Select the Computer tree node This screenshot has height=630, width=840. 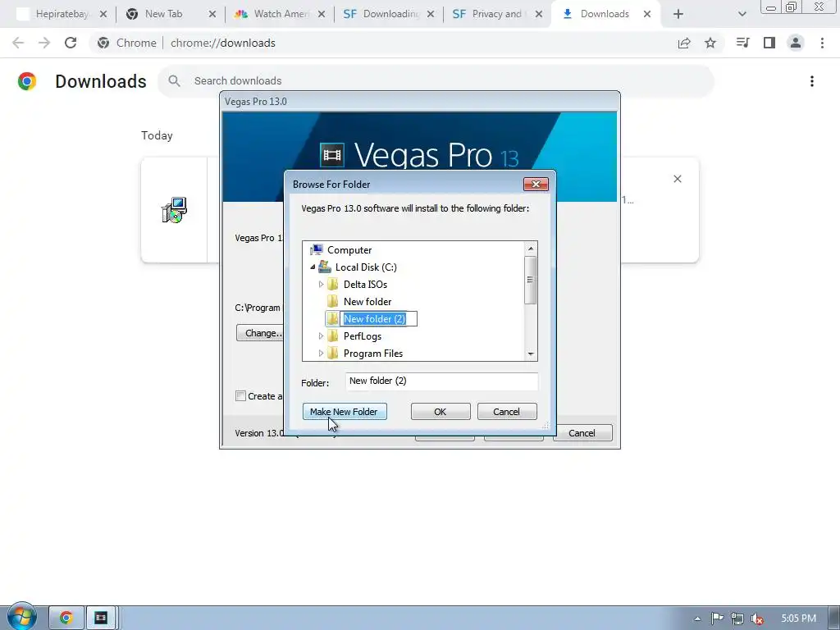[349, 250]
